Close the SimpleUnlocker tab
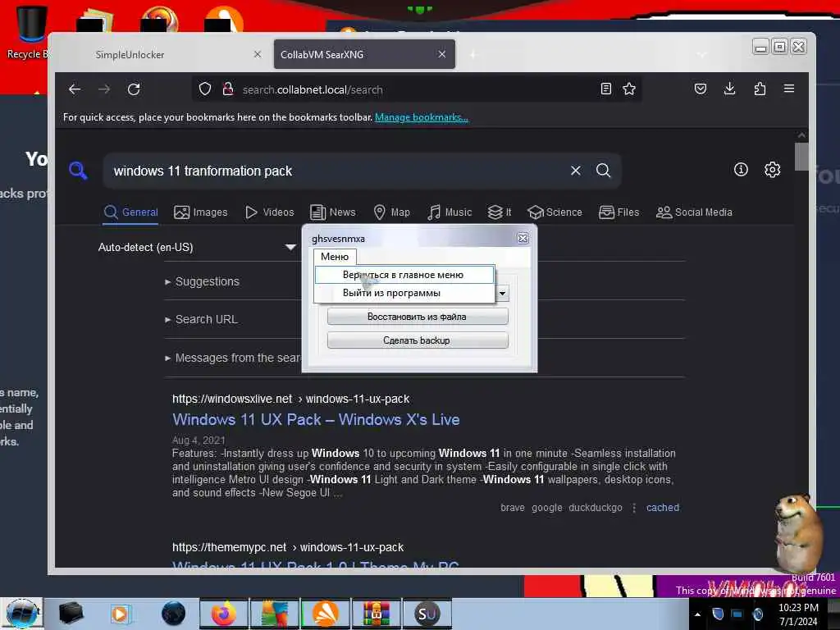The width and height of the screenshot is (840, 630). (x=258, y=54)
